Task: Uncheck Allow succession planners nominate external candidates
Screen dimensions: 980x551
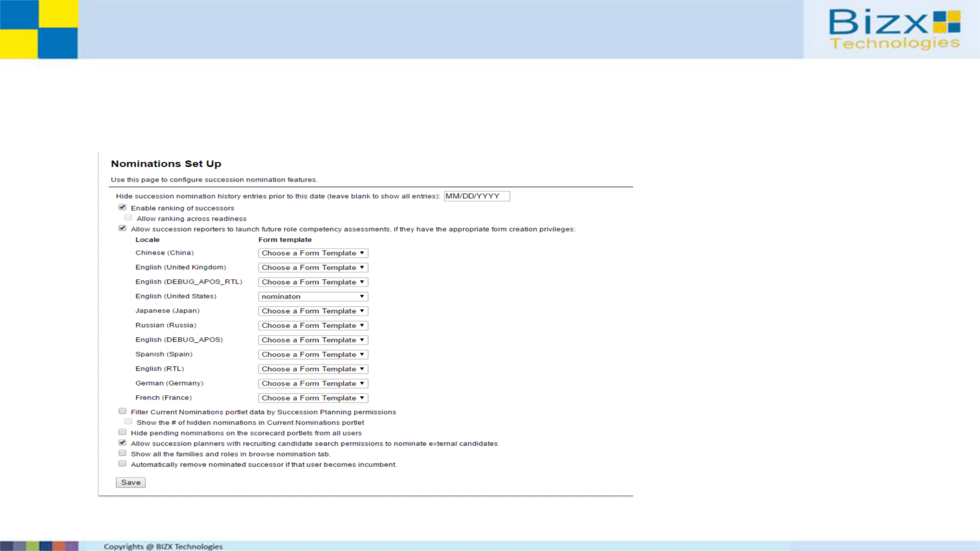Action: 122,443
